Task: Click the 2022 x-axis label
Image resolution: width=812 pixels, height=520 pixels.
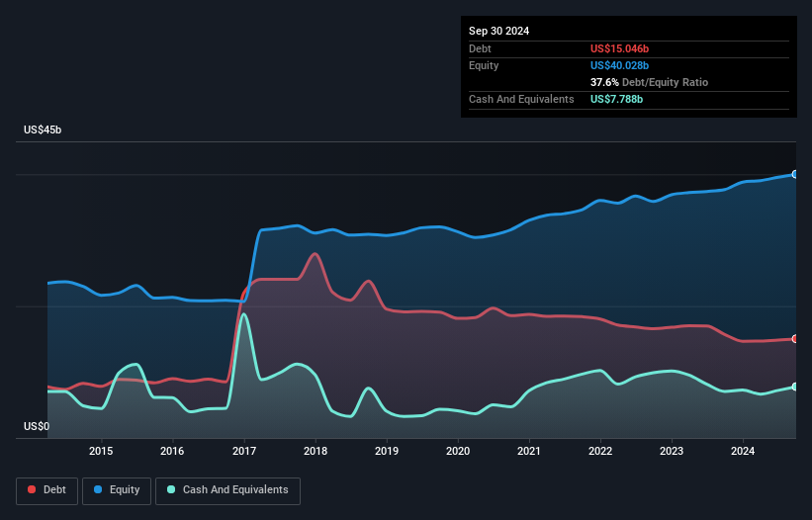Action: (600, 451)
